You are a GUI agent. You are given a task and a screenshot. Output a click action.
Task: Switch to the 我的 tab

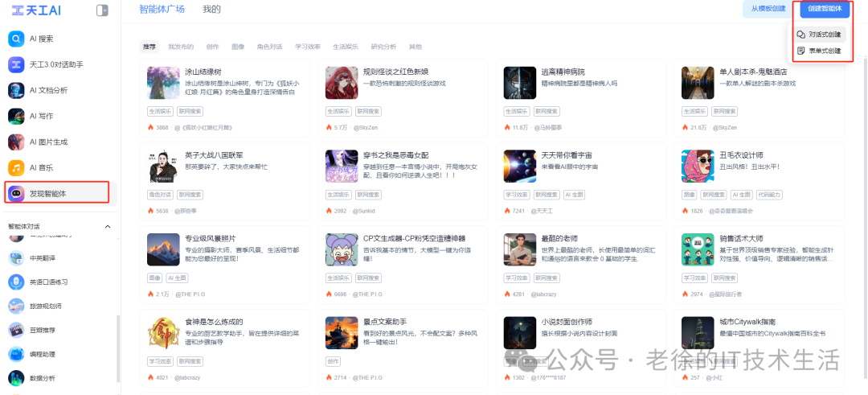(211, 9)
